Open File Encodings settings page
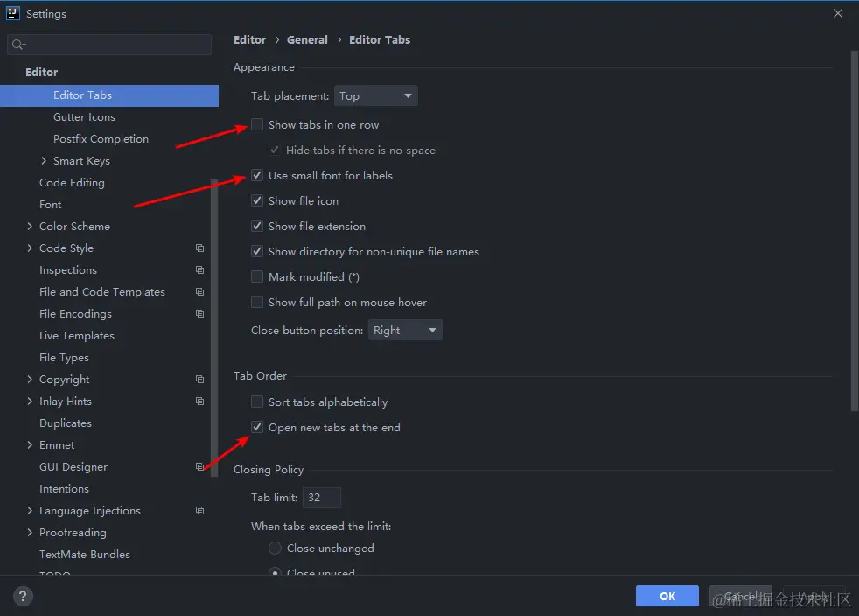The height and width of the screenshot is (616, 859). point(75,314)
